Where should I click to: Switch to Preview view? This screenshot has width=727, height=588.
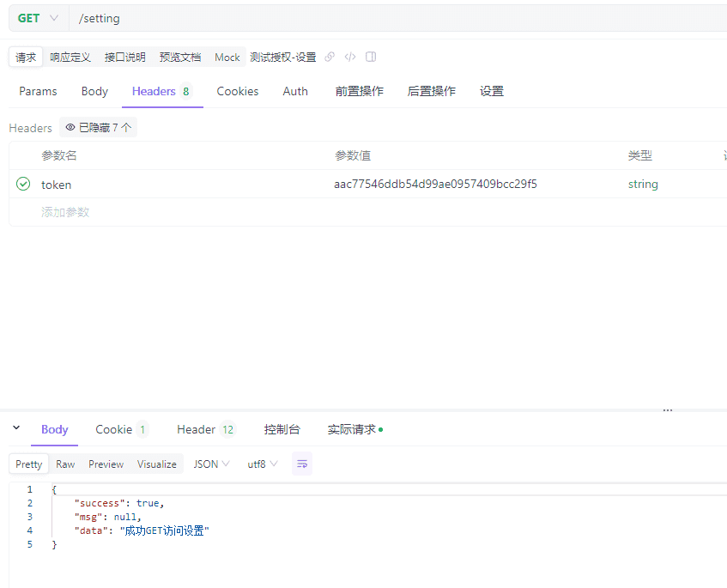pos(106,464)
